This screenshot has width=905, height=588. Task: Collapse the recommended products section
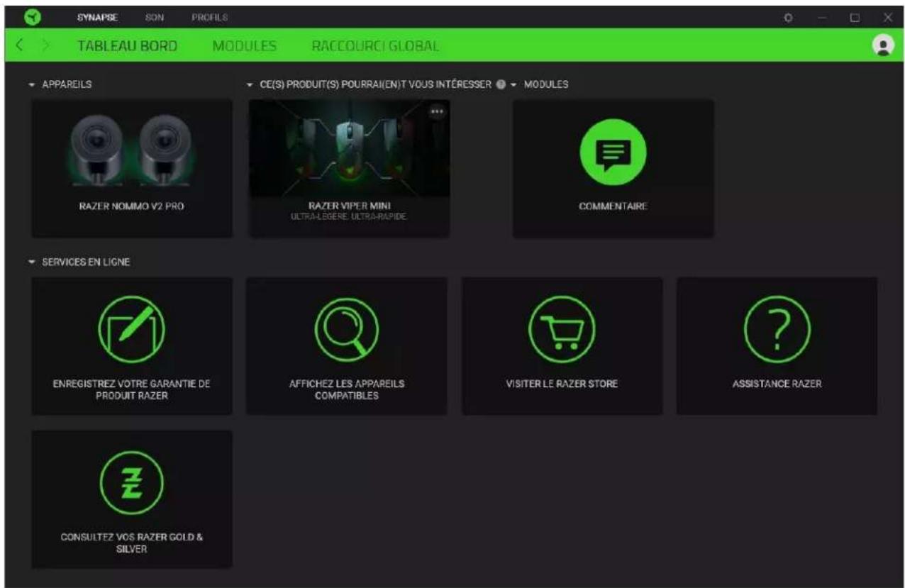pyautogui.click(x=250, y=84)
